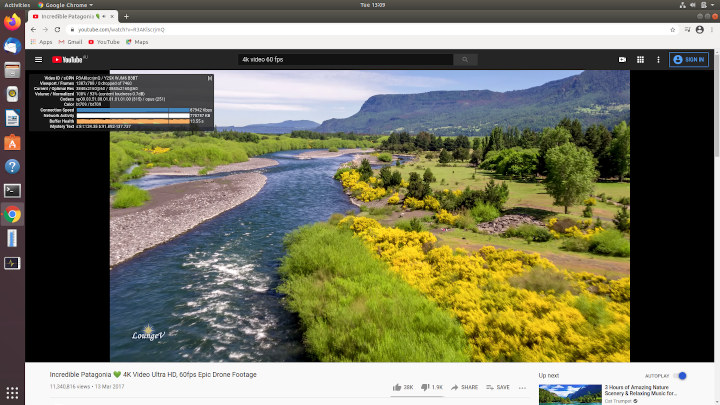Toggle the Autoplay switch off
Viewport: 720px width, 405px height.
pyautogui.click(x=680, y=376)
